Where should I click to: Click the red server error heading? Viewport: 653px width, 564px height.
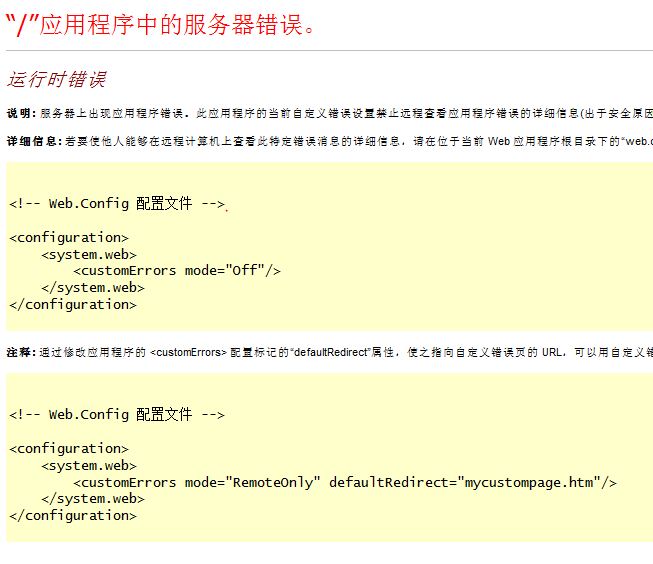click(160, 25)
